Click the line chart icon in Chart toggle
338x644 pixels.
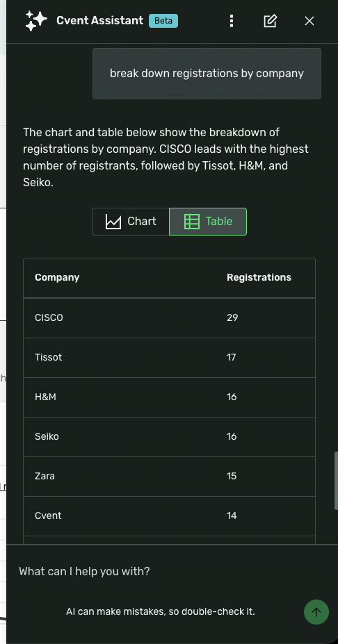pyautogui.click(x=113, y=222)
